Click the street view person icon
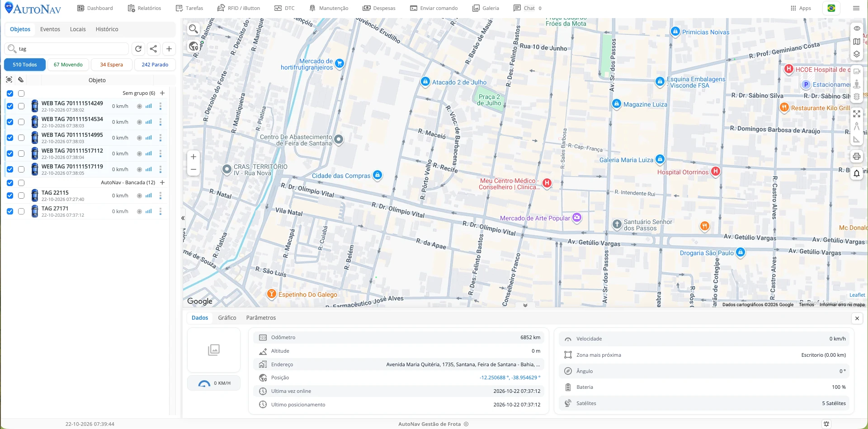The width and height of the screenshot is (868, 429). pyautogui.click(x=857, y=84)
